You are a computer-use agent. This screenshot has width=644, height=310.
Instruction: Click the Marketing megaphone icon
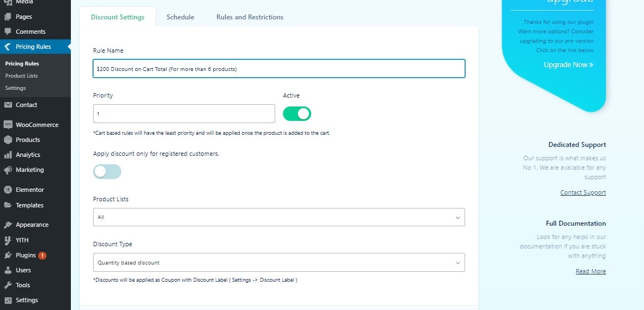click(x=8, y=170)
